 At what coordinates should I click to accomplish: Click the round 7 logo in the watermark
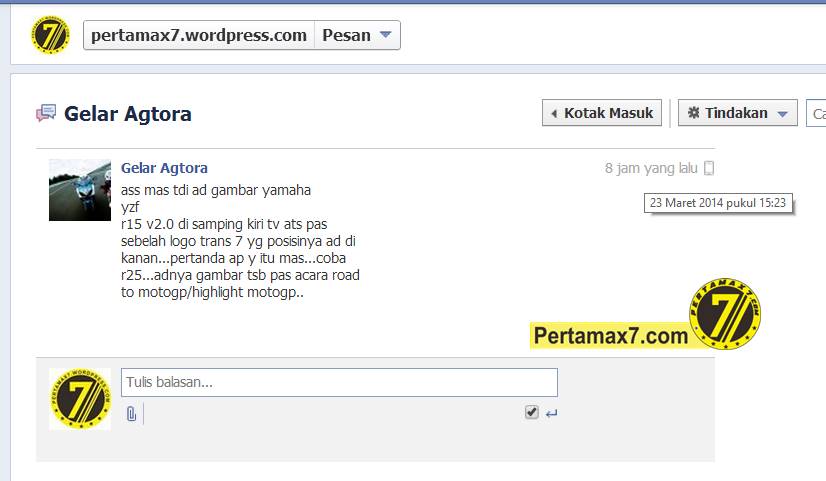tap(725, 315)
